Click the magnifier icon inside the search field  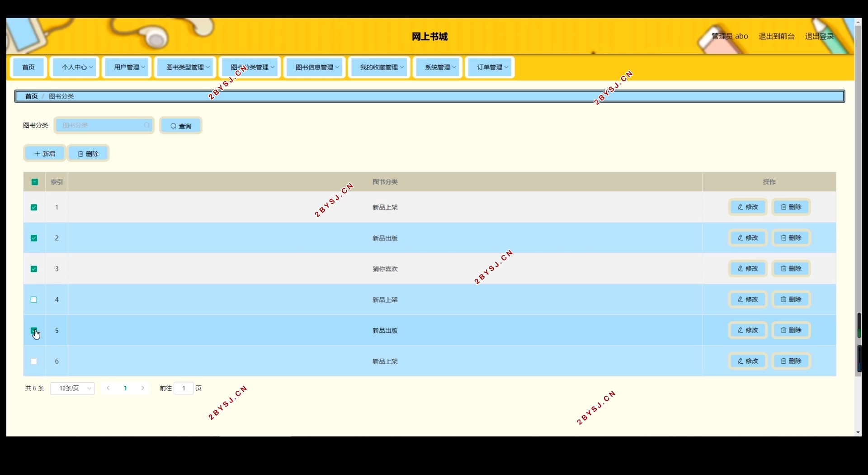pos(147,125)
